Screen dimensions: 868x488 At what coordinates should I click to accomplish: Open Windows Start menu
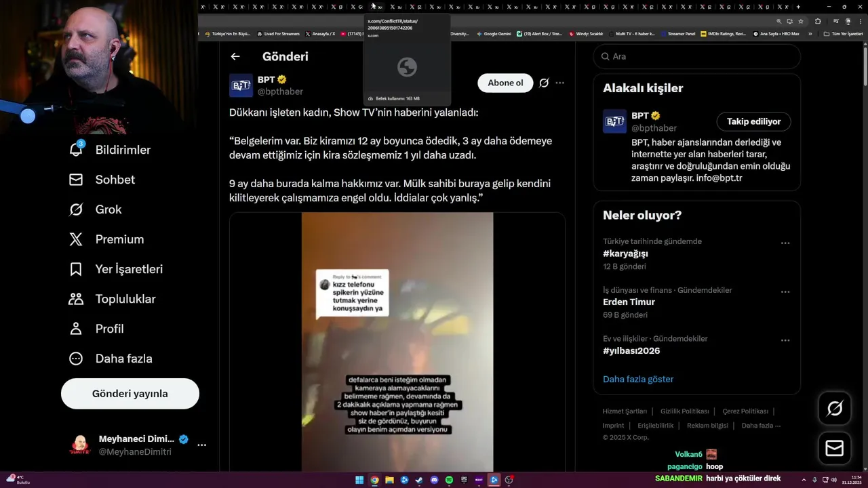[x=359, y=480]
